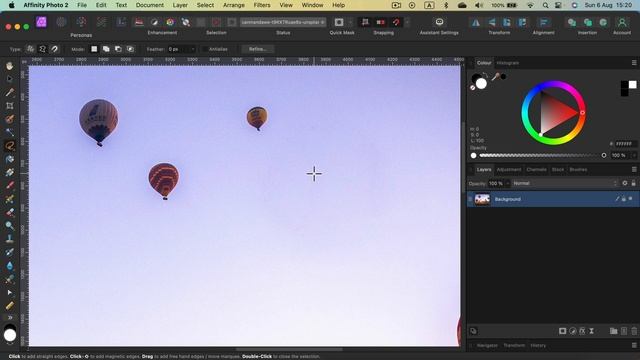Click the Refine button
The image size is (640, 360).
[x=258, y=49]
